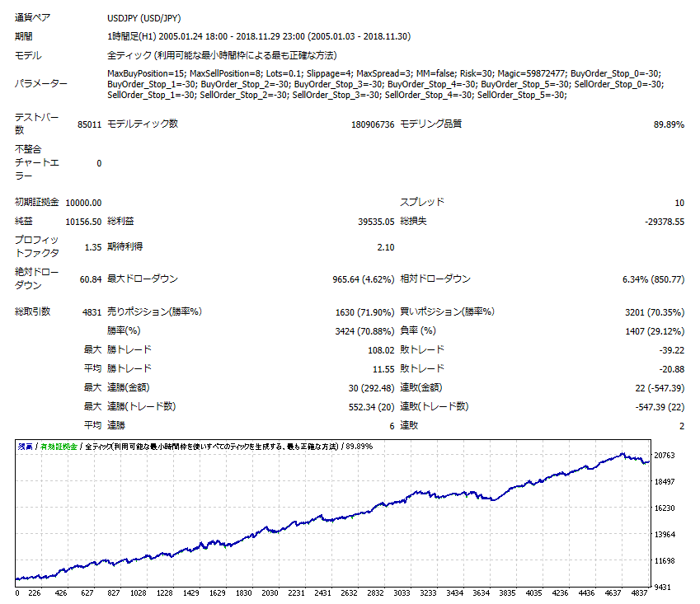Click the chart x-axis label 3634
700x604 pixels.
click(482, 592)
